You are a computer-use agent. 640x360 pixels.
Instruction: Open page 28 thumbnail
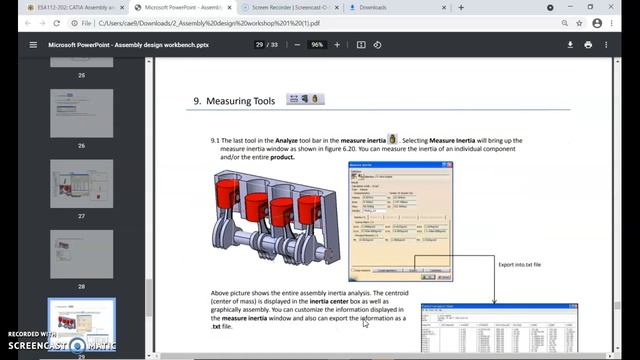(x=82, y=254)
